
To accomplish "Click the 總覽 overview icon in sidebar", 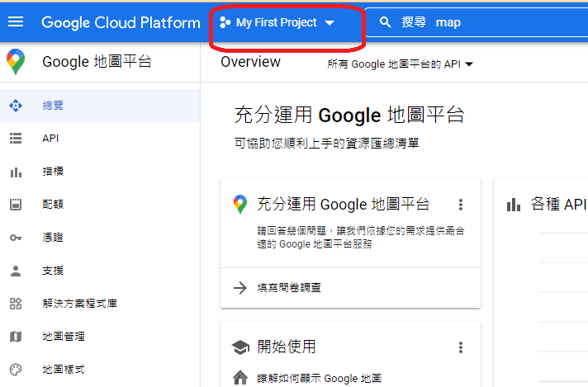I will 16,106.
